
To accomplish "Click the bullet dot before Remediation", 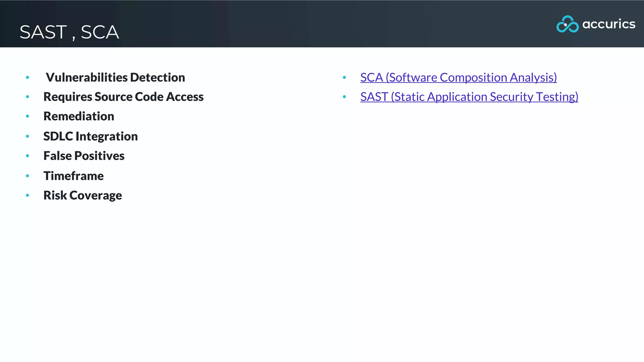I will (28, 116).
